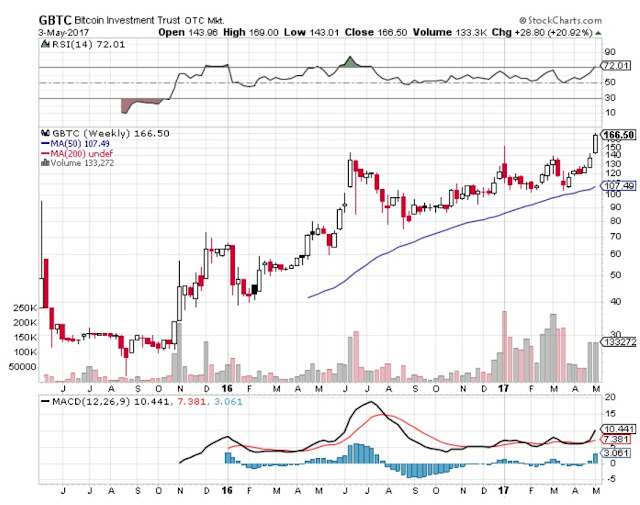Image resolution: width=640 pixels, height=505 pixels.
Task: Click the Open 143.96 value
Action: coord(188,32)
